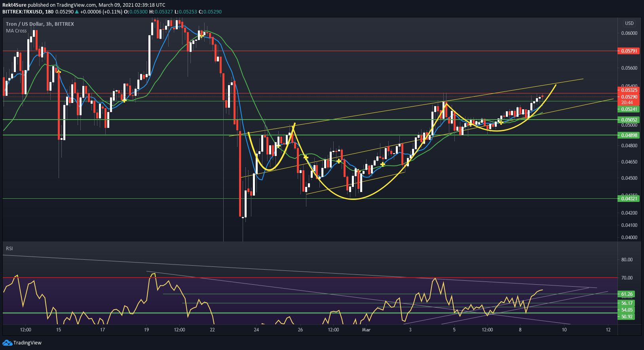
Task: Click the 0.04650 price axis value
Action: click(629, 162)
